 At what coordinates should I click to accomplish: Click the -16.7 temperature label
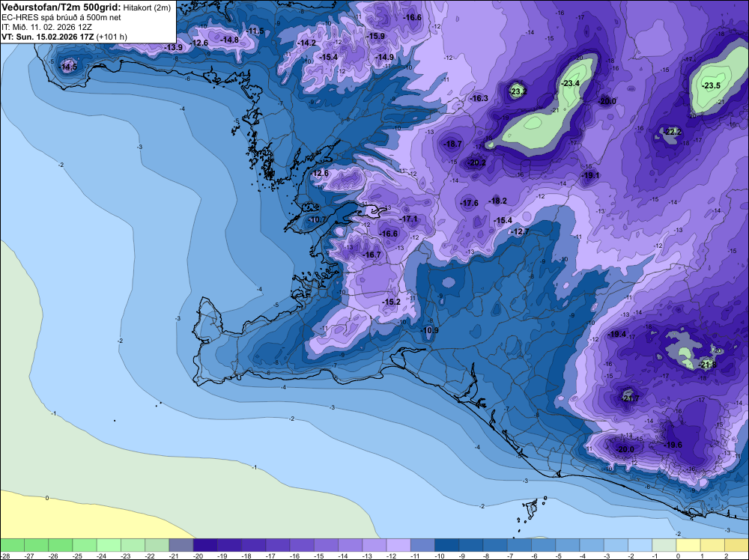372,255
